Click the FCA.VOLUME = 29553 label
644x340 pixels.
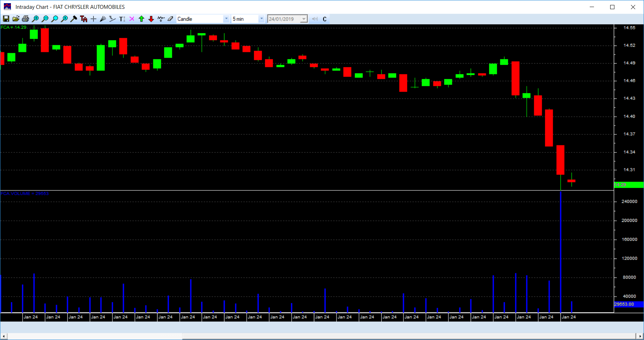point(25,194)
